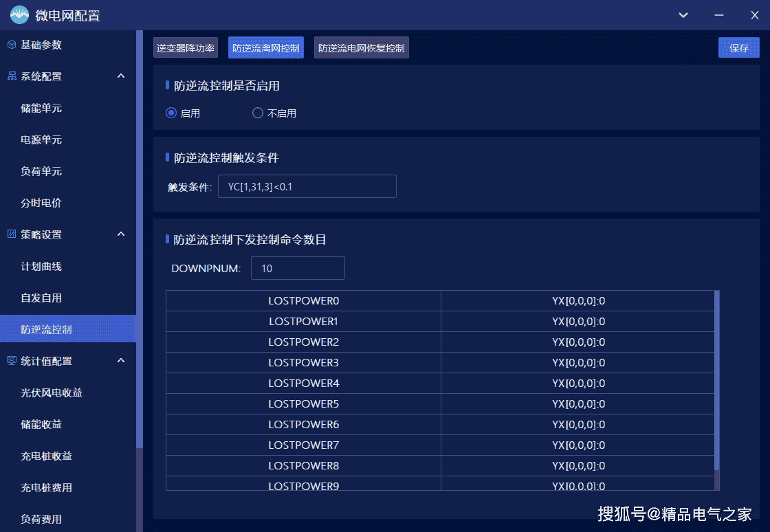Open 储能单元 in the sidebar
Image resolution: width=770 pixels, height=532 pixels.
coord(41,108)
